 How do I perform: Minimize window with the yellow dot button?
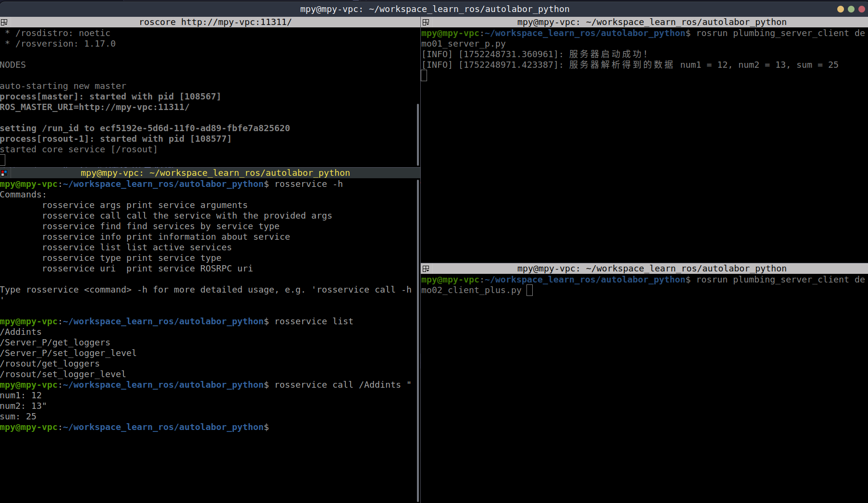pyautogui.click(x=840, y=9)
